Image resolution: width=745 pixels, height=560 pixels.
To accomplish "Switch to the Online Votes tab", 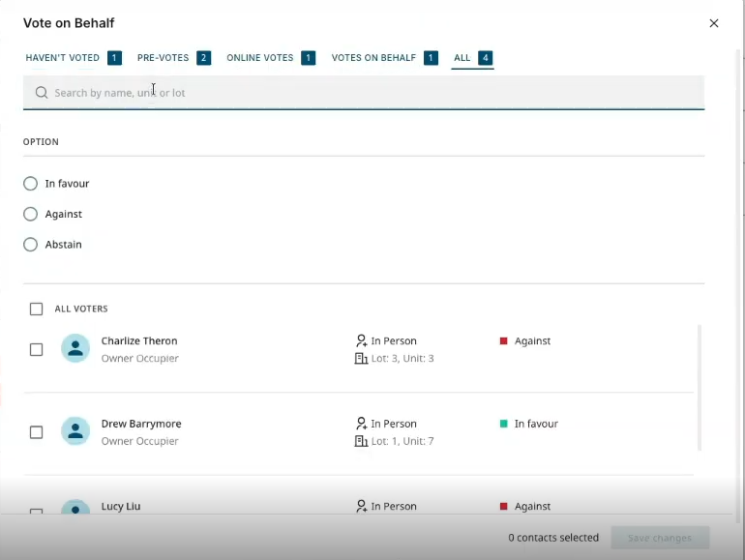I will tap(271, 58).
